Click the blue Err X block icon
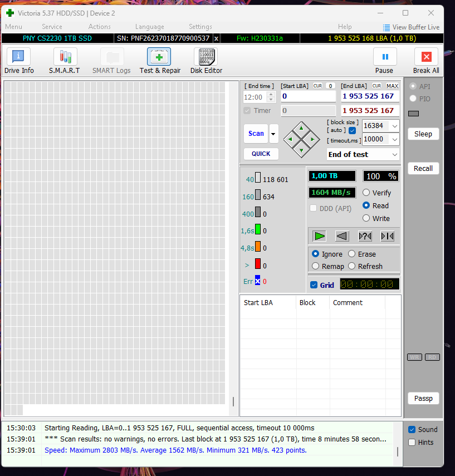This screenshot has width=455, height=476. click(257, 280)
